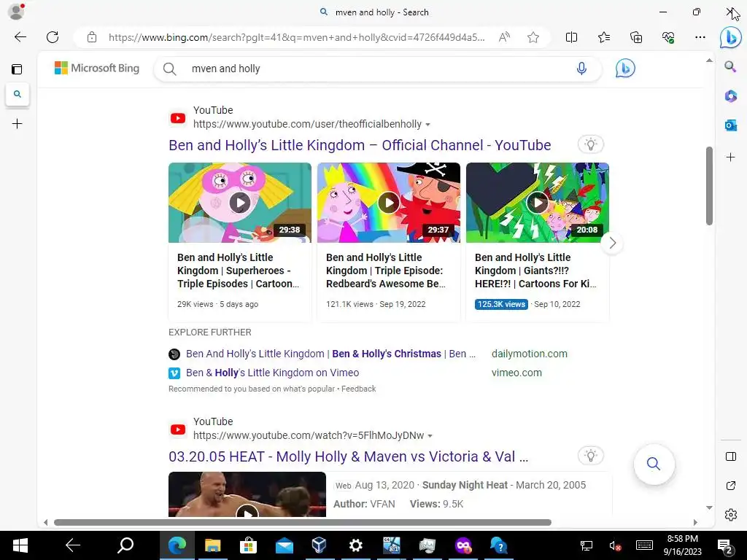Expand theofficialbenholly URL dropdown arrow

[427, 125]
